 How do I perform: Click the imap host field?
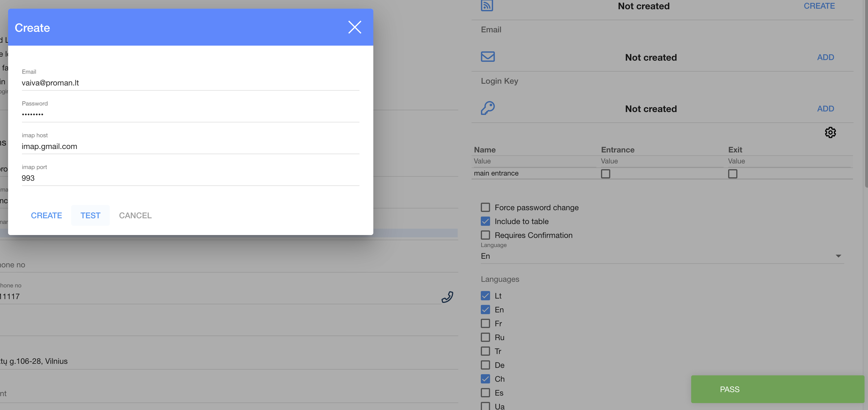190,146
